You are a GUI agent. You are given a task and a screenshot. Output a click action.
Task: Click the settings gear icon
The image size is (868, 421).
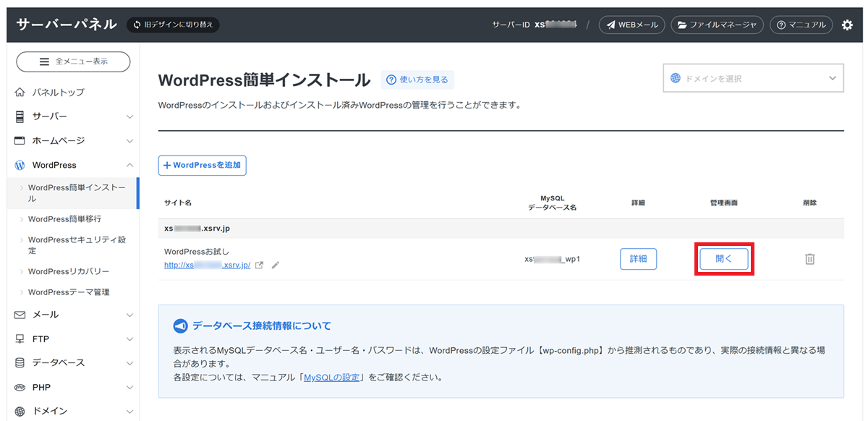pos(848,25)
